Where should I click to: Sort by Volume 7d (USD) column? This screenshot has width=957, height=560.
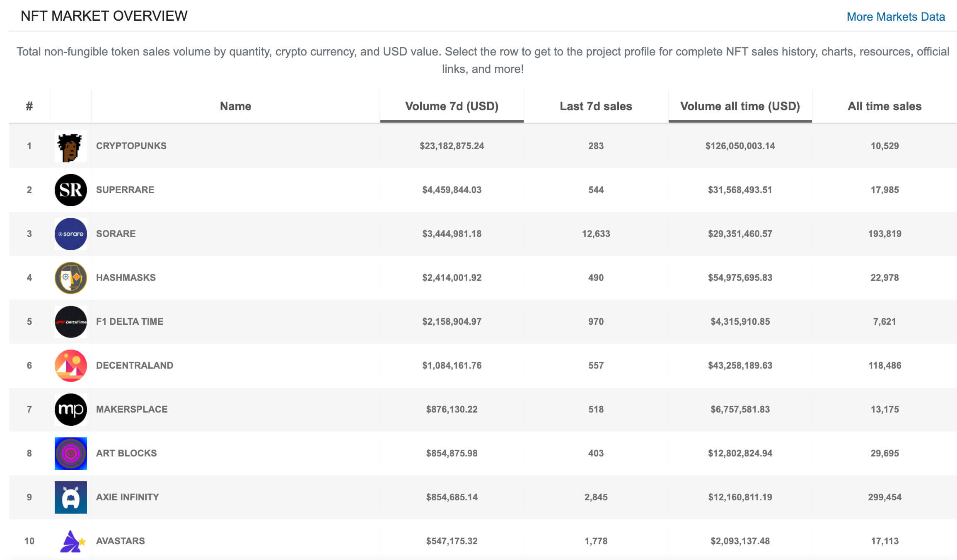tap(452, 106)
